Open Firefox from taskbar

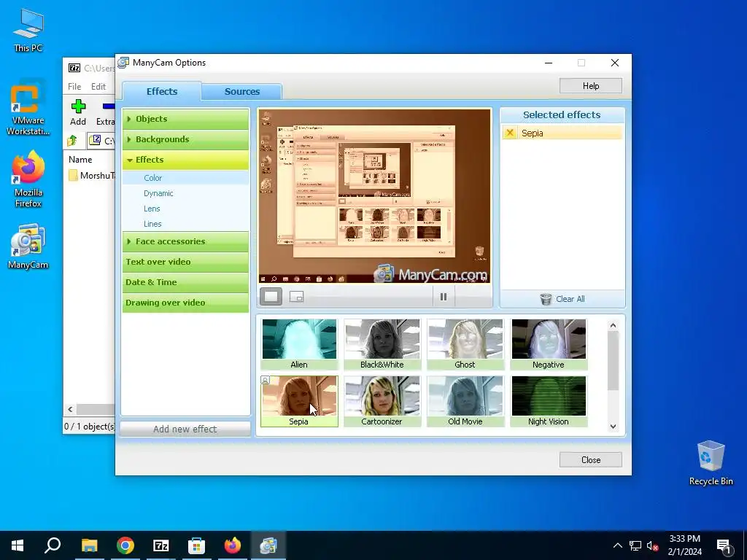233,545
